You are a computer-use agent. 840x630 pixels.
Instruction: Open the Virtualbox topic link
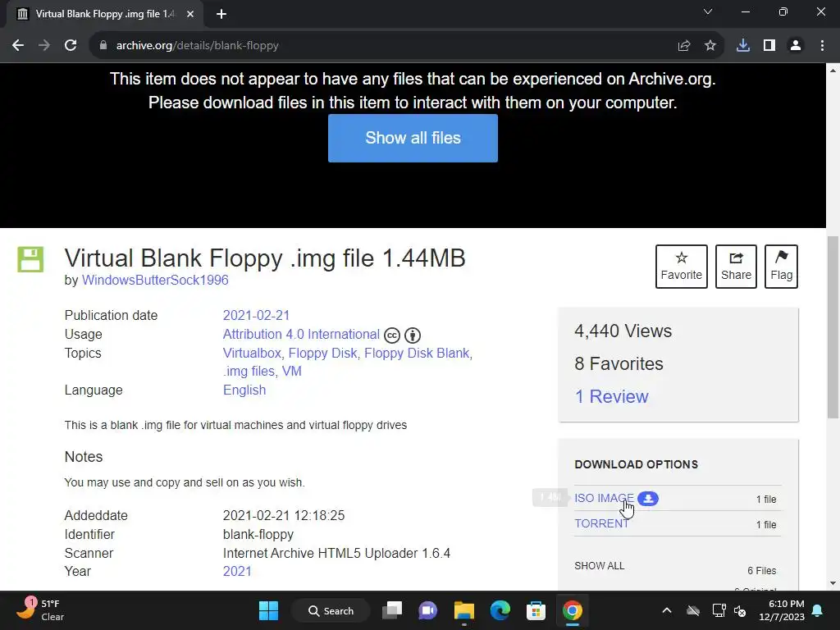(x=252, y=353)
